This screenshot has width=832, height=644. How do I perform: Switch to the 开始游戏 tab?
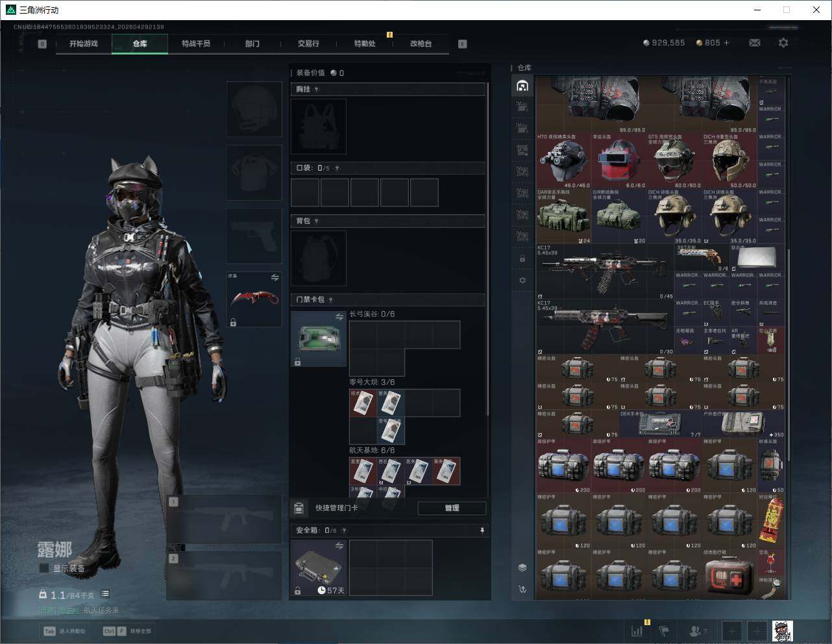click(84, 43)
